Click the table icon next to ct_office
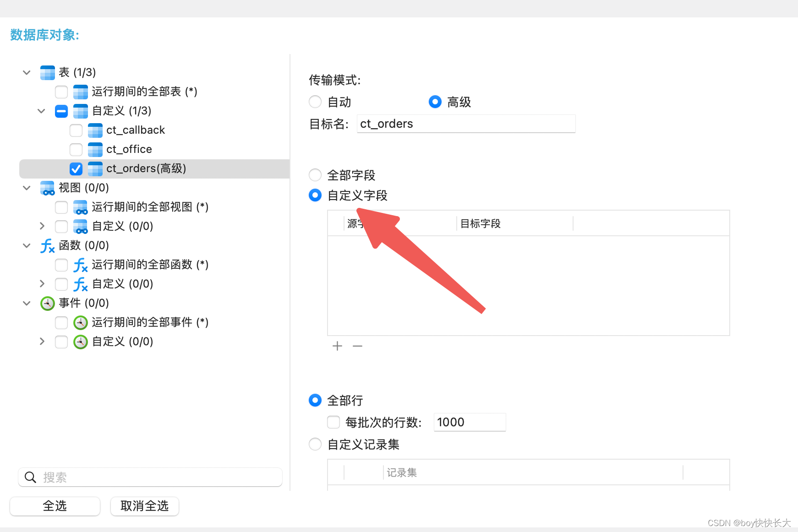 [94, 149]
